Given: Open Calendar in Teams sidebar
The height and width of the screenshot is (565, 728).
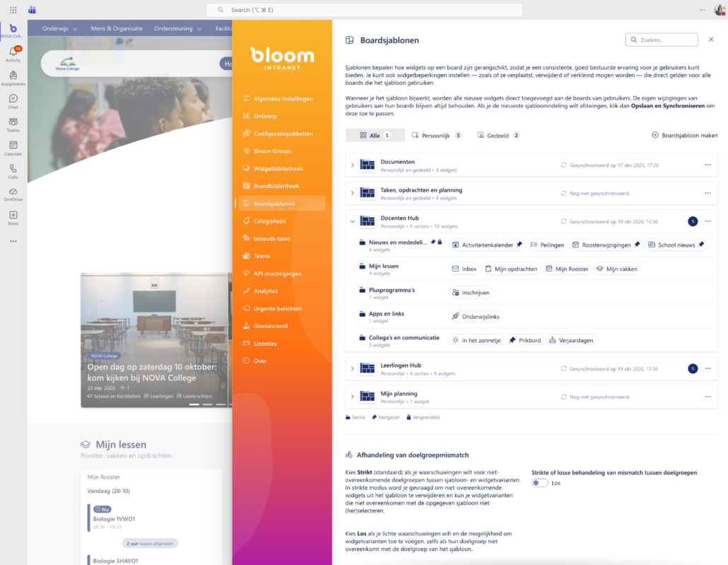Looking at the screenshot, I should 13,148.
